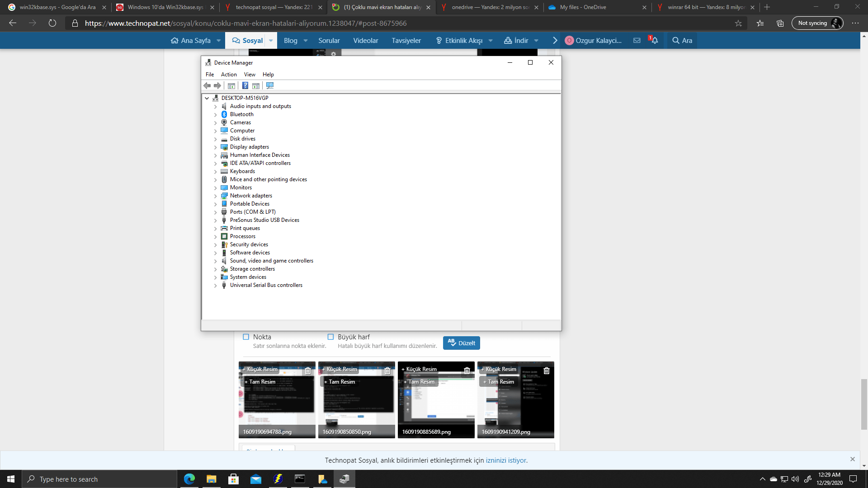
Task: Enable the Nokta checkbox
Action: point(246,337)
